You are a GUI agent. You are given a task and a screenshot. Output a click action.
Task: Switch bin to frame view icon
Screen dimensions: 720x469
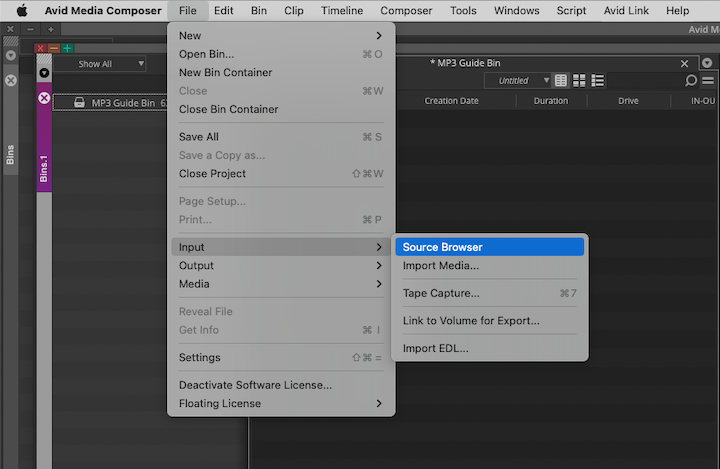pyautogui.click(x=579, y=81)
